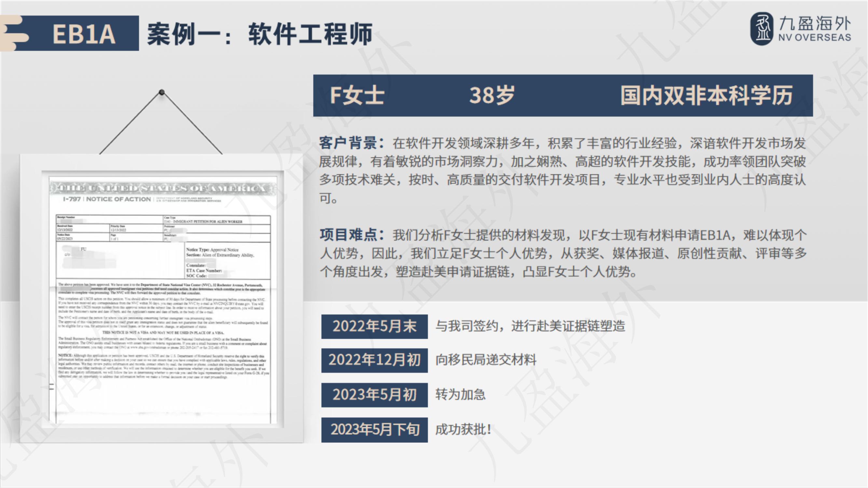
Task: Click the F女士 client name
Action: (x=357, y=95)
